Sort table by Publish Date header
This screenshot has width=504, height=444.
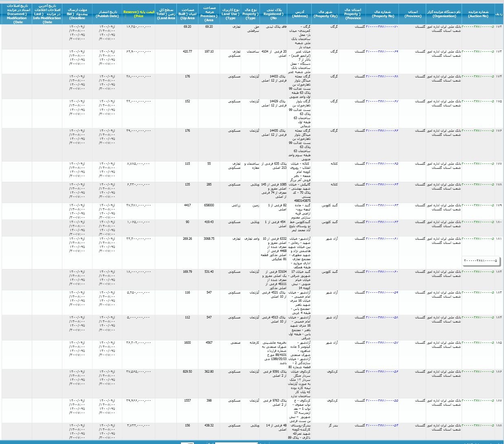pyautogui.click(x=107, y=14)
